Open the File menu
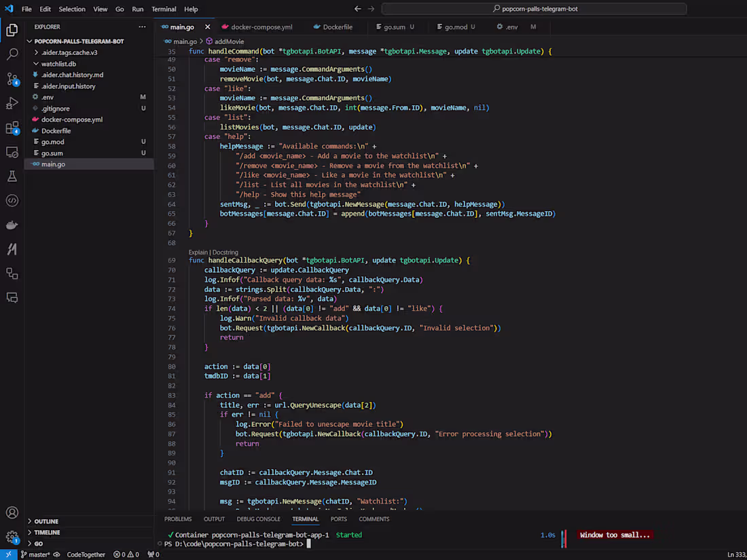 (26, 9)
